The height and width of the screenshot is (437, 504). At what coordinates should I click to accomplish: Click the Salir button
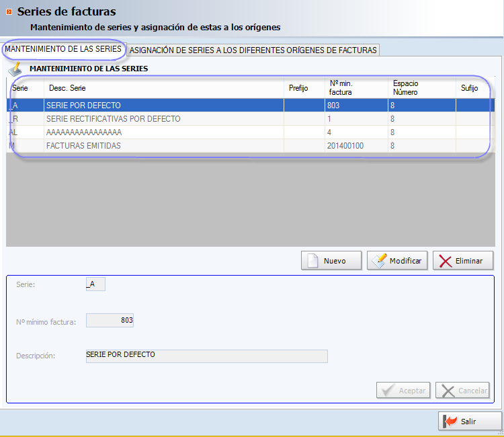[469, 422]
